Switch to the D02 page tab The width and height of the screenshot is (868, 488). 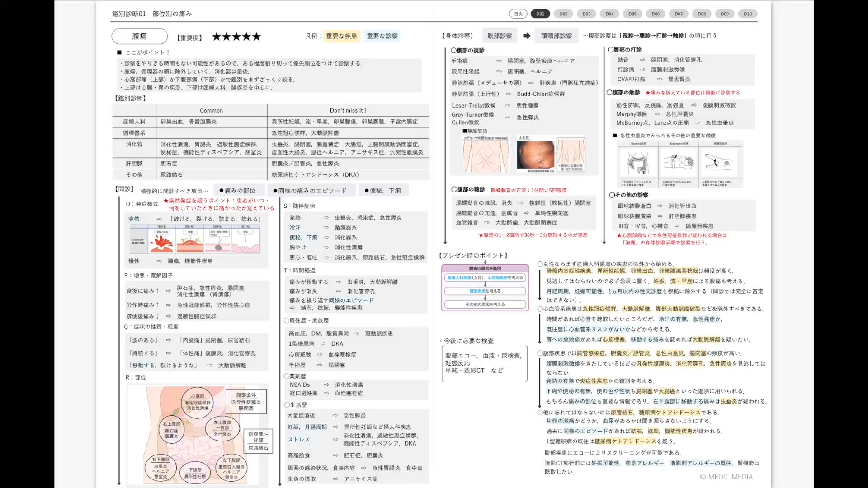point(563,14)
